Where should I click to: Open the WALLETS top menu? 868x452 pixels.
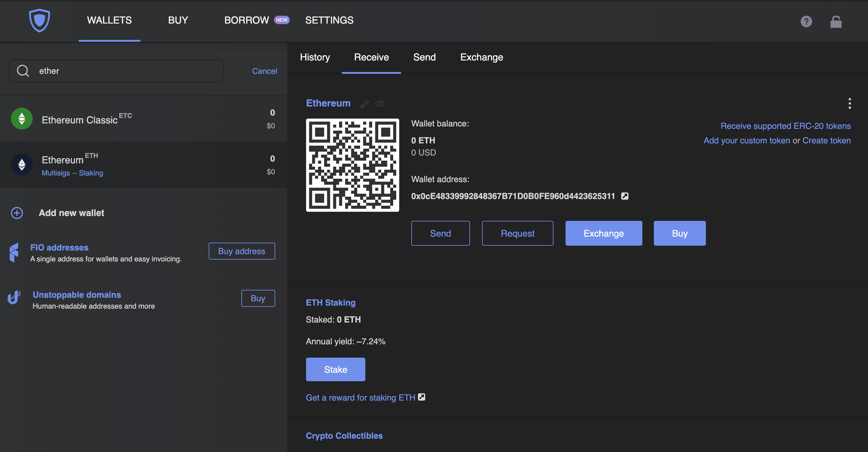[x=109, y=20]
